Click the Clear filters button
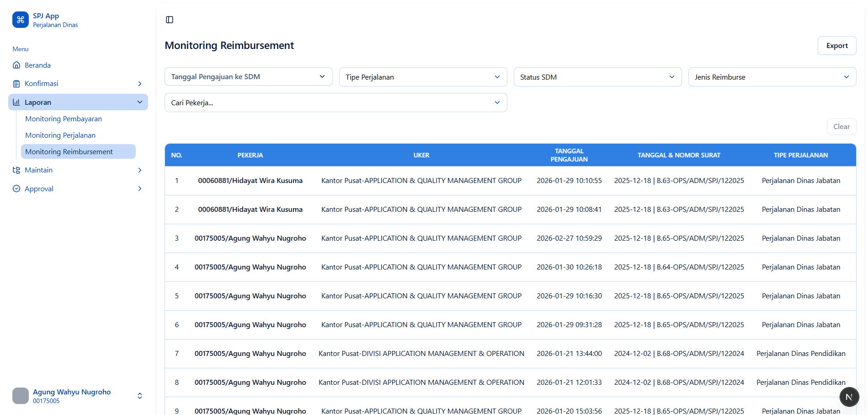 (x=841, y=127)
